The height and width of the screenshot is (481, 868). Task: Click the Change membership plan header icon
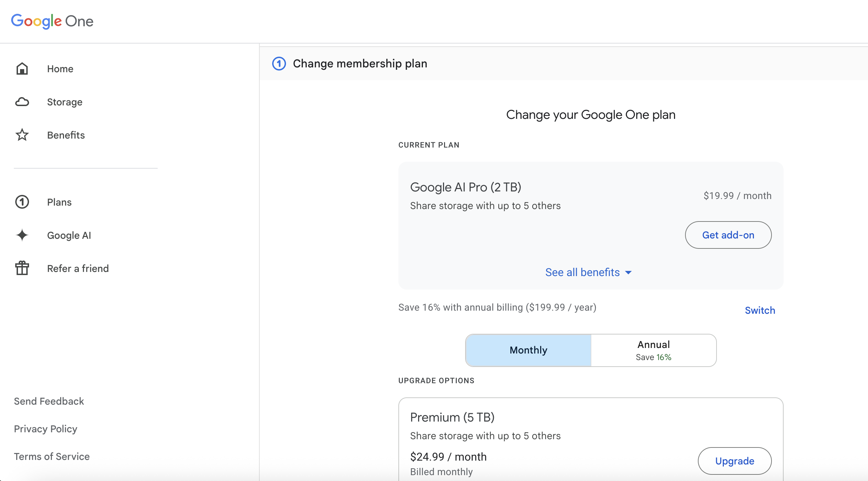[x=279, y=64]
